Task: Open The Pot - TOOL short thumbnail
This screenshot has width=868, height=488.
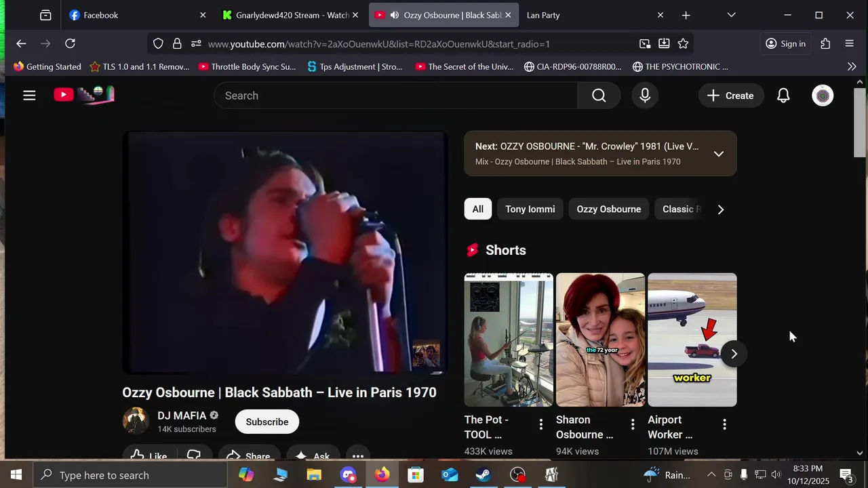Action: (509, 340)
